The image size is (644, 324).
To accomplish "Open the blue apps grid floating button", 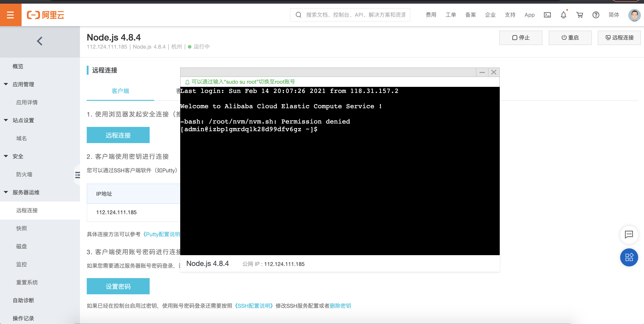I will click(629, 257).
